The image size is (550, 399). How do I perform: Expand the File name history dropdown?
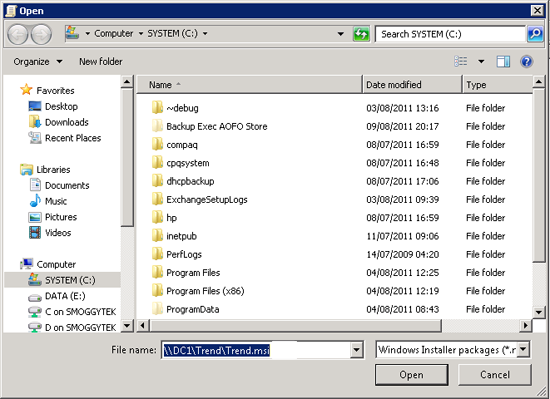click(356, 350)
